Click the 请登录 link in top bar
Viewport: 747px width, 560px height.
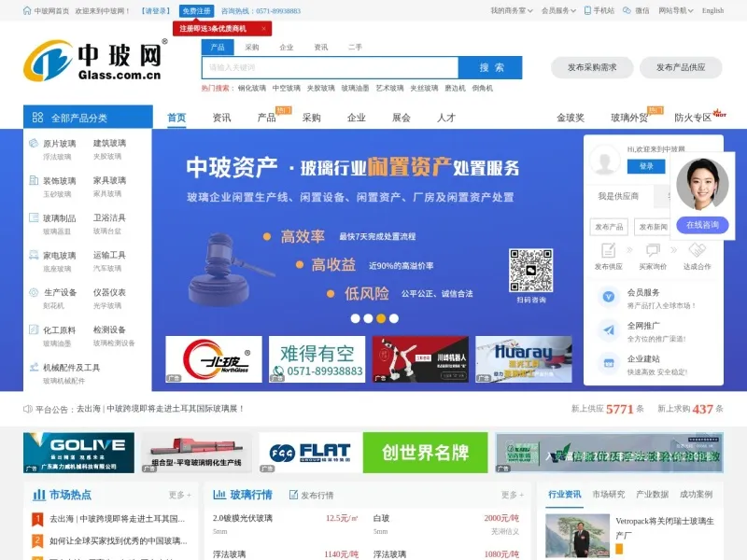pos(156,10)
